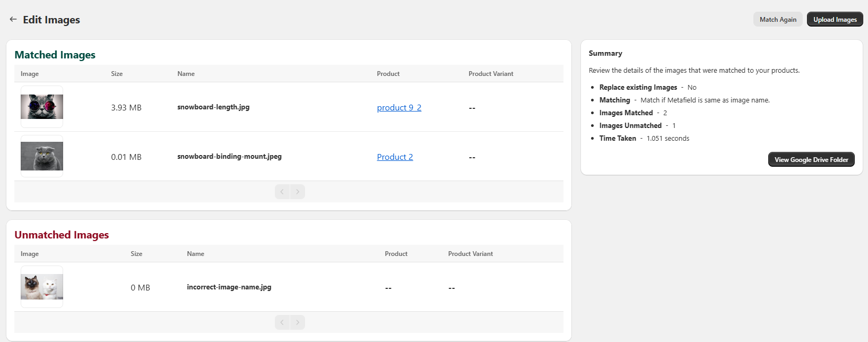Select the snowboard-length.jpg file name
The height and width of the screenshot is (342, 868).
(x=213, y=107)
